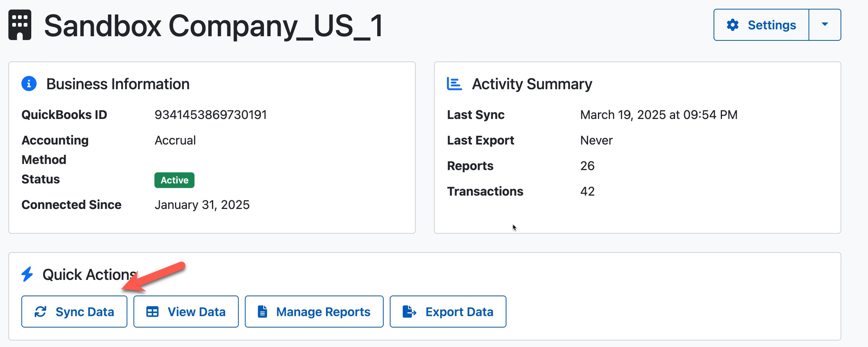
Task: Click the Status label
Action: point(40,179)
